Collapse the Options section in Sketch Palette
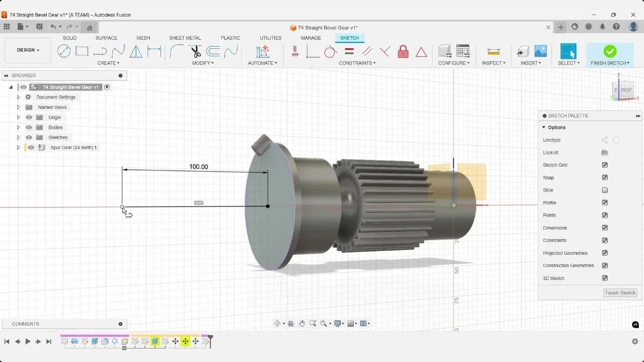 pyautogui.click(x=544, y=128)
